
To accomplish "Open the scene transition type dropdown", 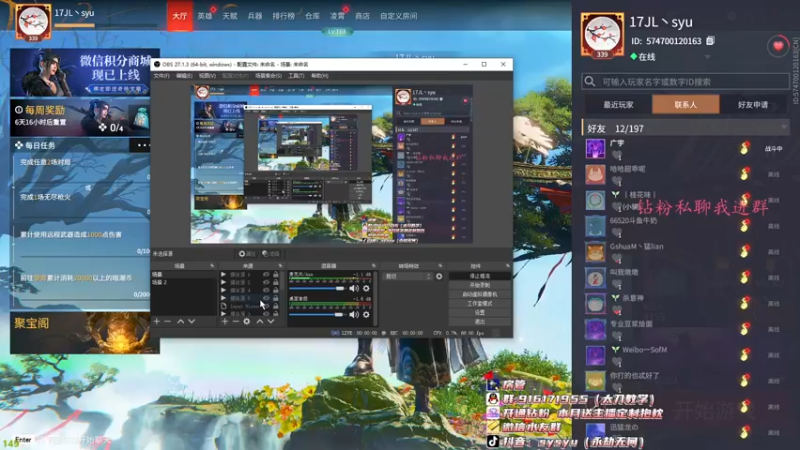I will coord(407,277).
